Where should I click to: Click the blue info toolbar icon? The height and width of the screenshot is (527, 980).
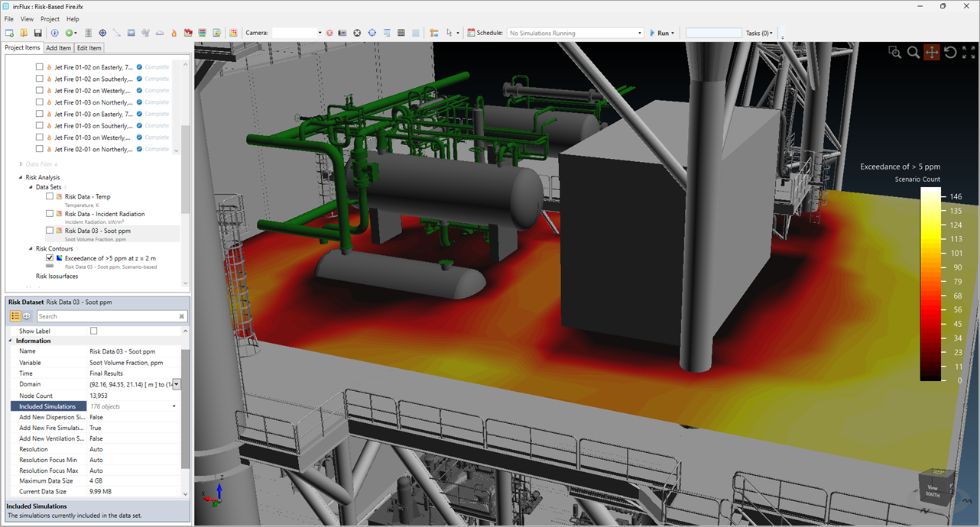(54, 34)
